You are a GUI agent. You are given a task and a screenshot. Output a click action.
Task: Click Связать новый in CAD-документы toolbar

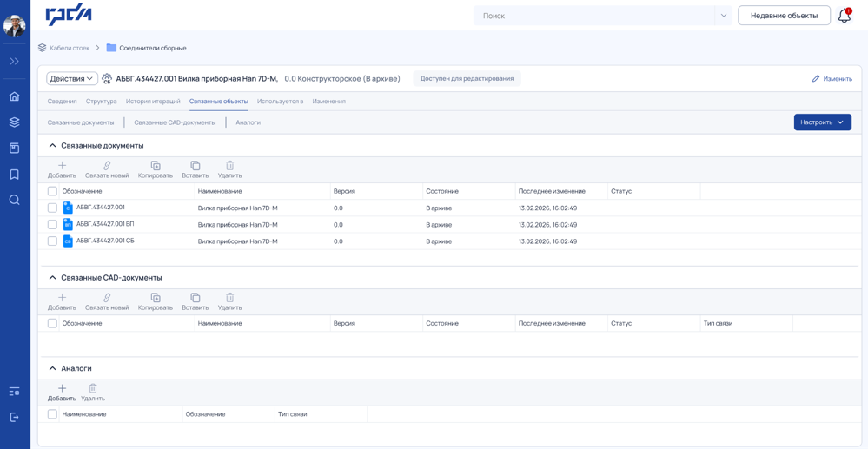point(107,301)
